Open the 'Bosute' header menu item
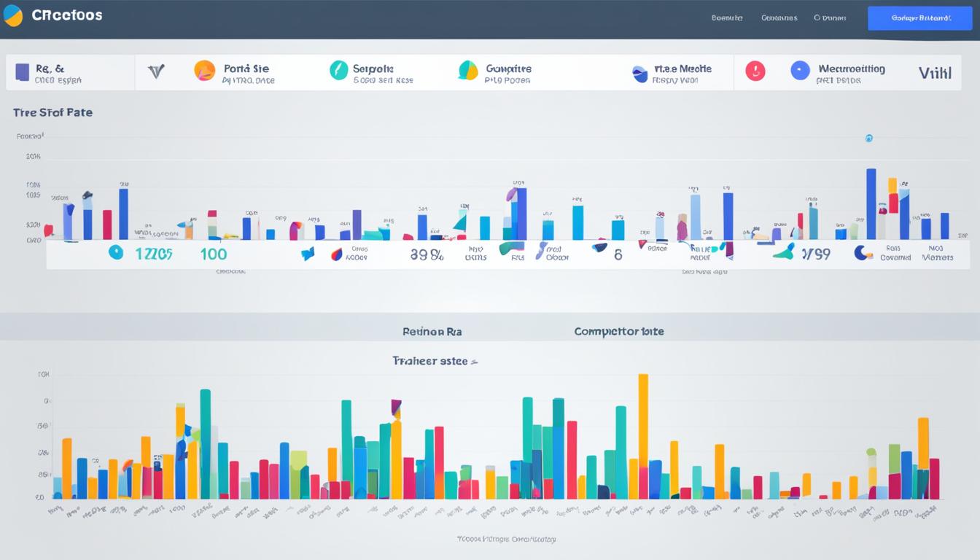980x560 pixels. [x=727, y=18]
